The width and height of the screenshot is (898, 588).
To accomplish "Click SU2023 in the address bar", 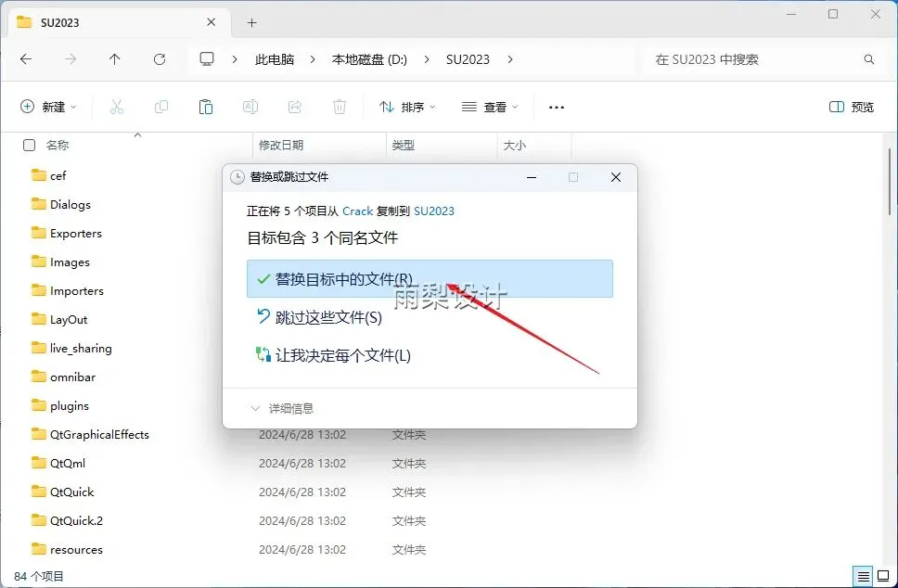I will pyautogui.click(x=468, y=59).
